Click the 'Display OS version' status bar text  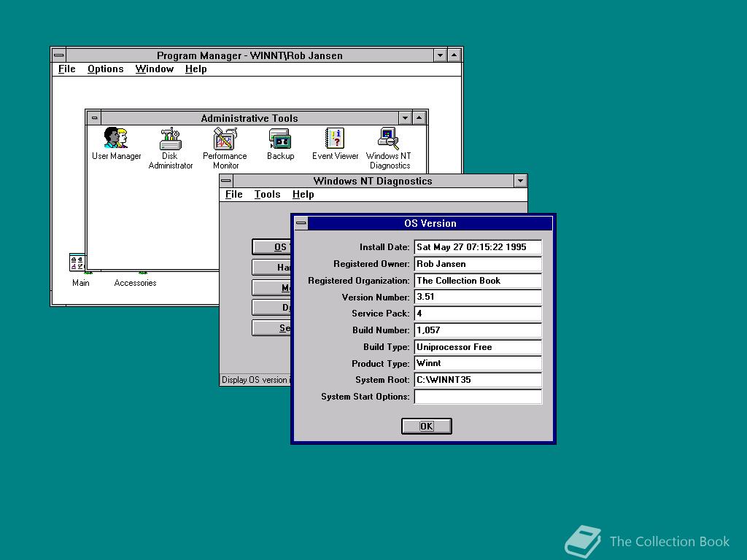click(255, 379)
